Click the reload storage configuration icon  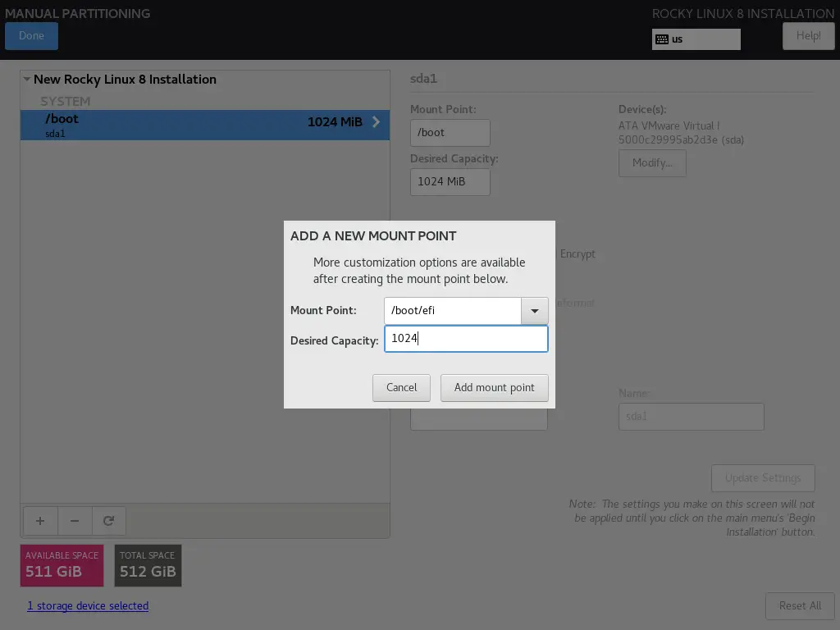[x=109, y=521]
